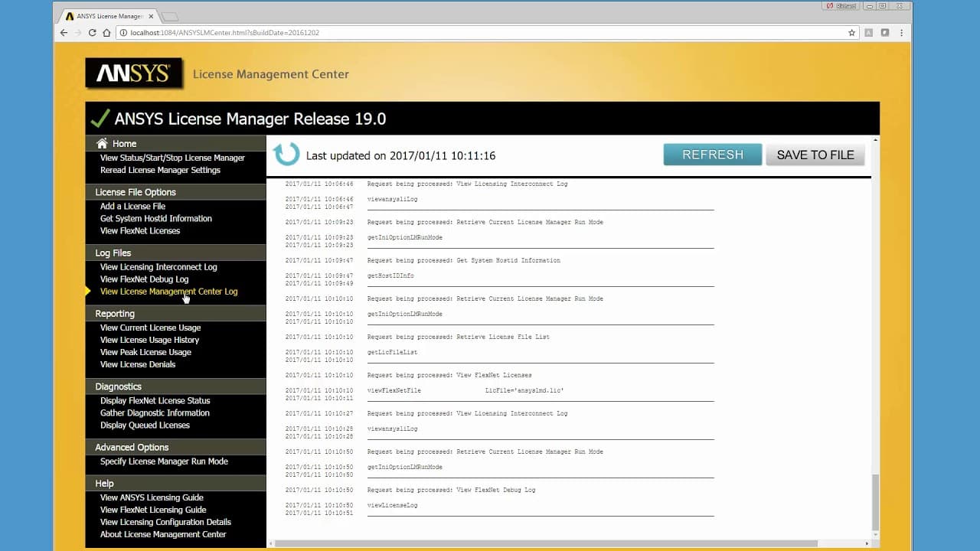Open Display Queued Licenses

coord(145,425)
